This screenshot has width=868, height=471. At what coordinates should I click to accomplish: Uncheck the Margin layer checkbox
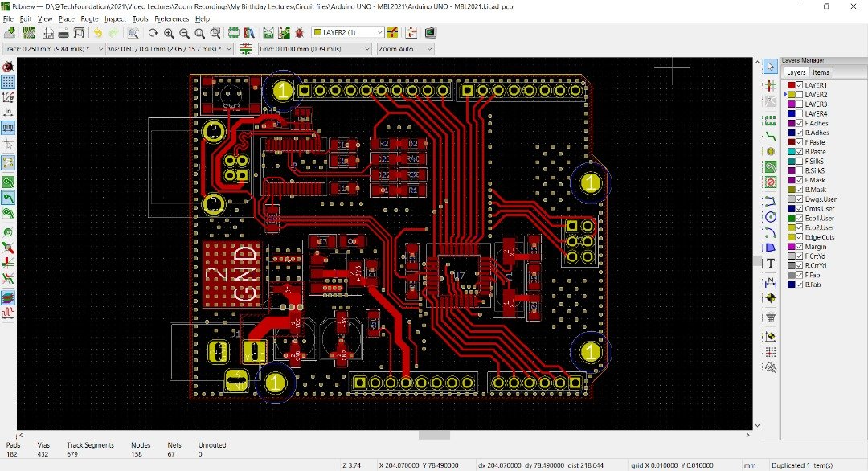800,246
